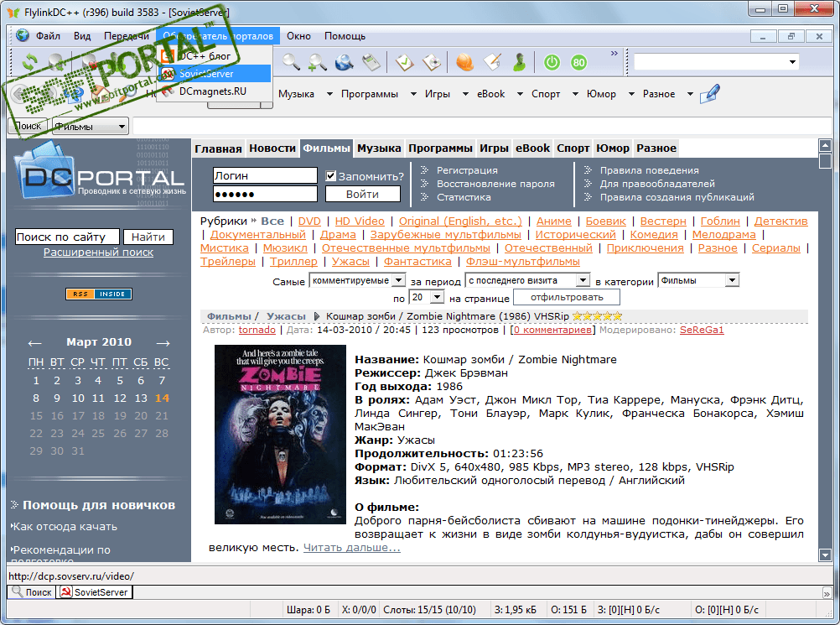This screenshot has height=625, width=840.
Task: Open the HD Video rubric link
Action: (360, 221)
